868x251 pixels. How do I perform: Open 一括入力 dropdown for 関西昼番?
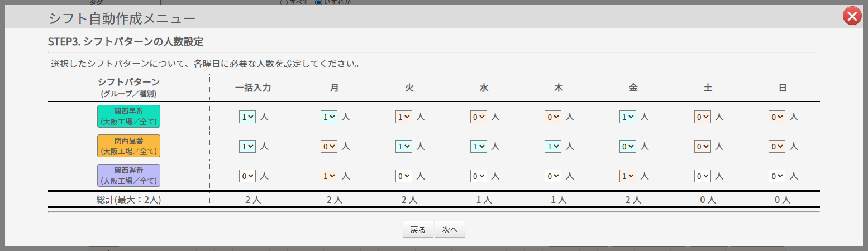(247, 146)
